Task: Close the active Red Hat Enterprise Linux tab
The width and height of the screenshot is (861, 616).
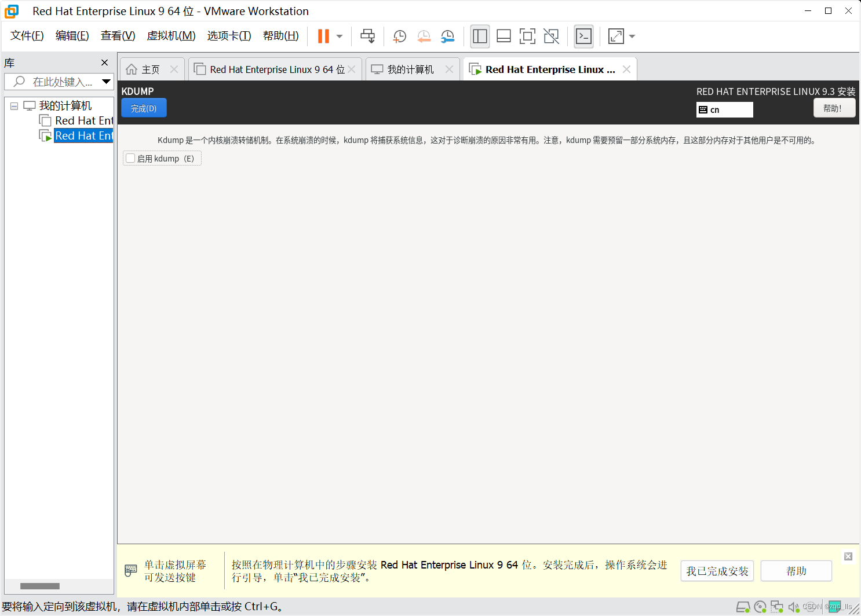Action: pyautogui.click(x=626, y=69)
